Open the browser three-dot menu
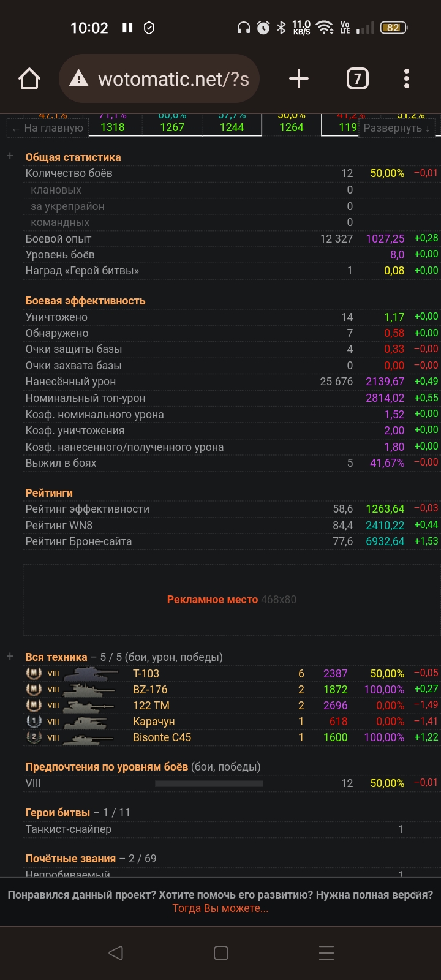Viewport: 441px width, 980px height. tap(406, 79)
